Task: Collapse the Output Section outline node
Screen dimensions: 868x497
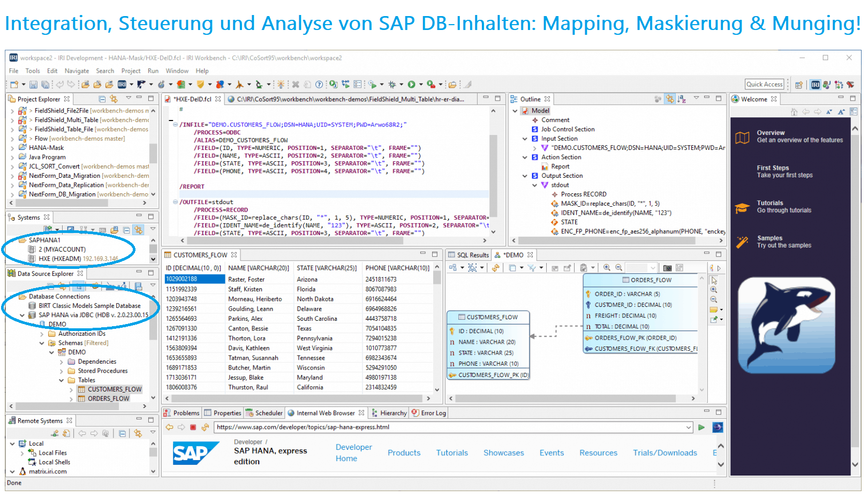Action: tap(525, 176)
